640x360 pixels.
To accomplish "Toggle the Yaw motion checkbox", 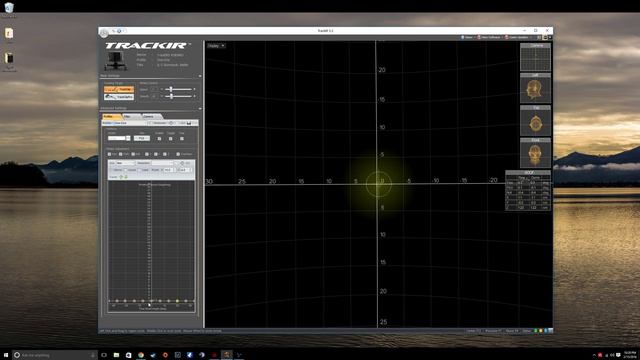I will click(x=109, y=154).
